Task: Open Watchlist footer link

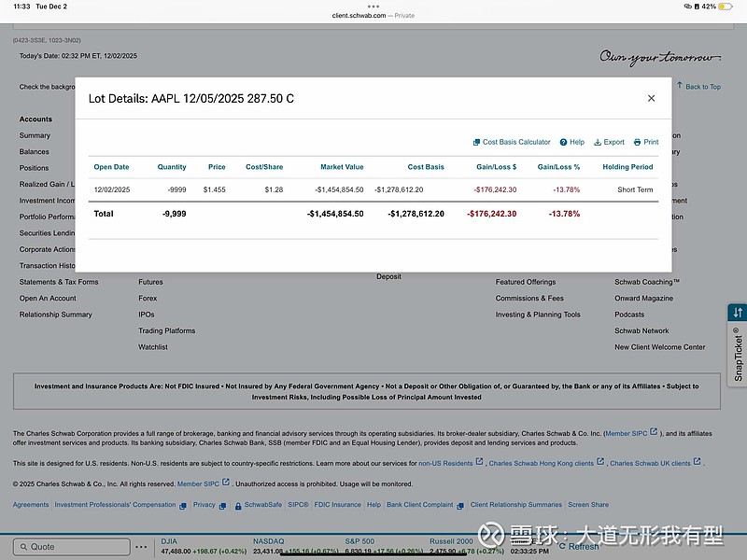Action: (153, 347)
